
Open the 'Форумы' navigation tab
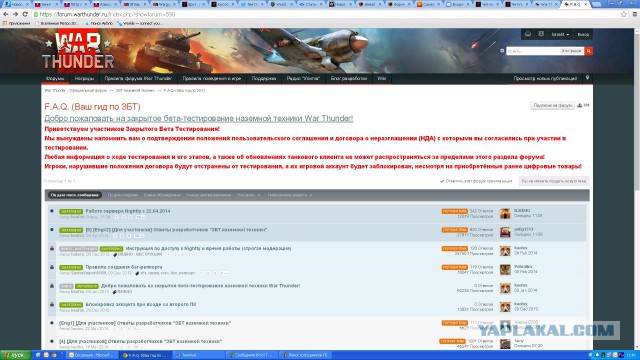point(55,78)
